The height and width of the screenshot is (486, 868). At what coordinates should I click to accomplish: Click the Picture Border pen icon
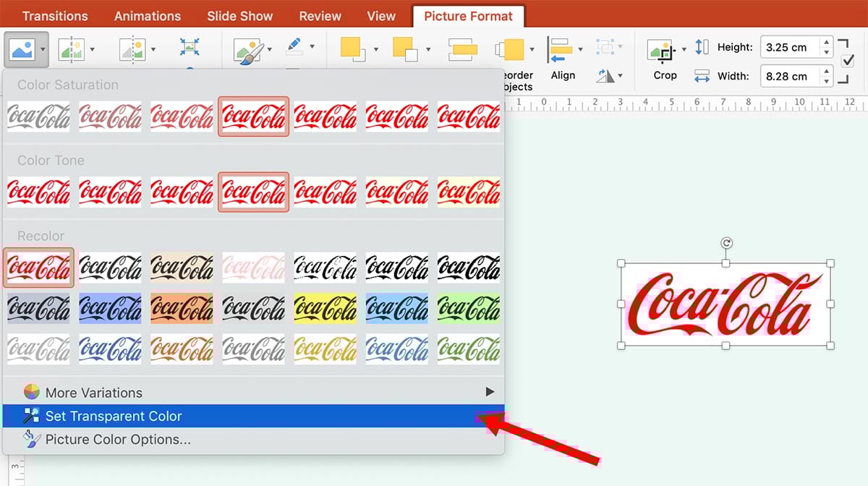(x=294, y=46)
